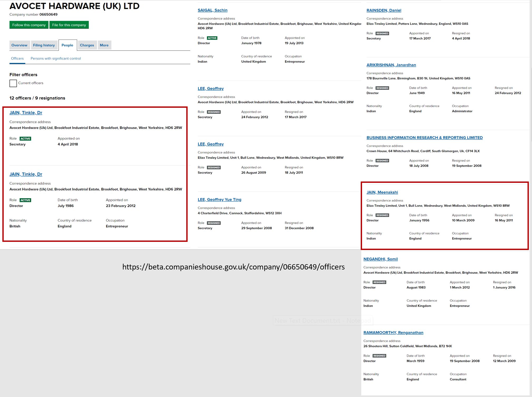Open JAIN, Tinkle, Dr director entry link

click(26, 174)
